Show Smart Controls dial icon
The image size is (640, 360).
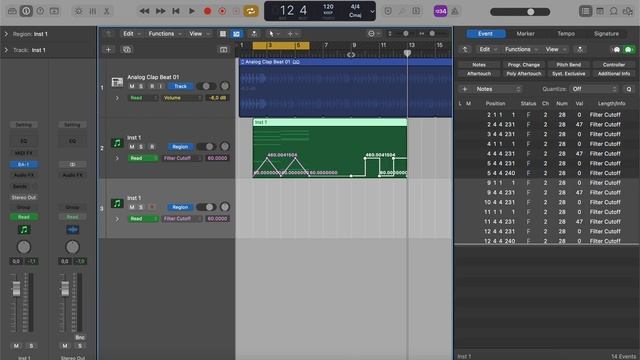point(78,11)
